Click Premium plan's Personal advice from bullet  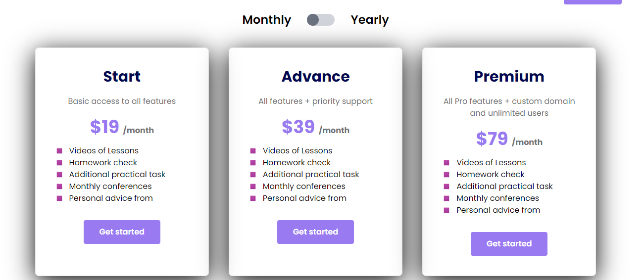(x=446, y=210)
